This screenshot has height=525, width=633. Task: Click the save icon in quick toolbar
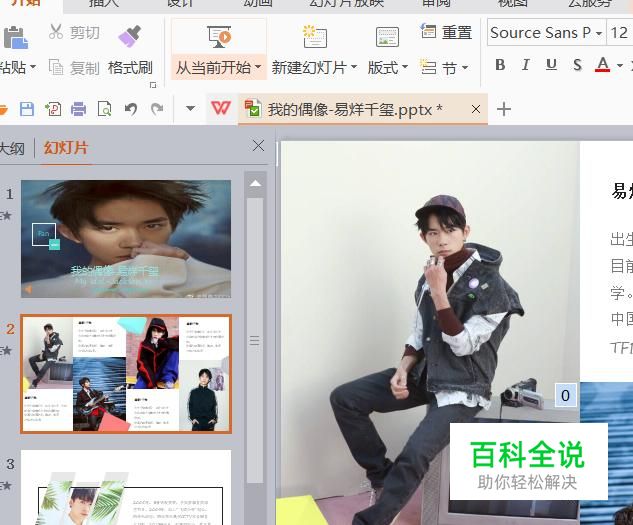click(27, 109)
